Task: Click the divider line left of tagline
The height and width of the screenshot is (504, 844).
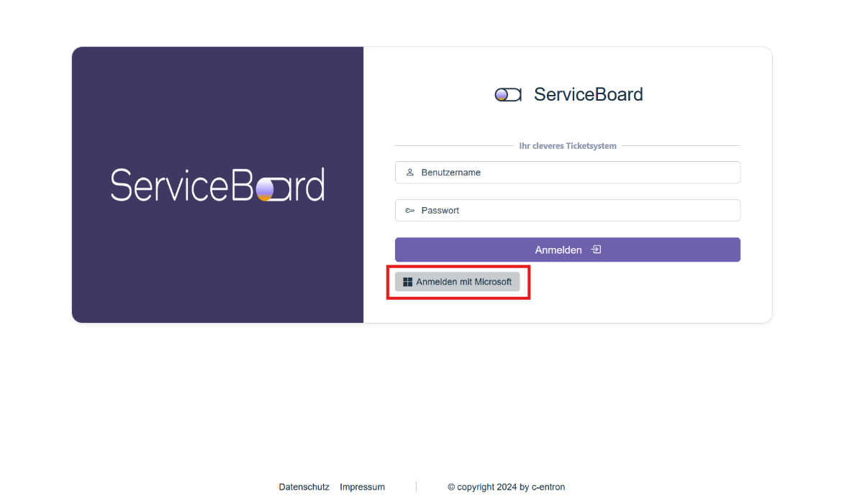Action: pyautogui.click(x=453, y=146)
